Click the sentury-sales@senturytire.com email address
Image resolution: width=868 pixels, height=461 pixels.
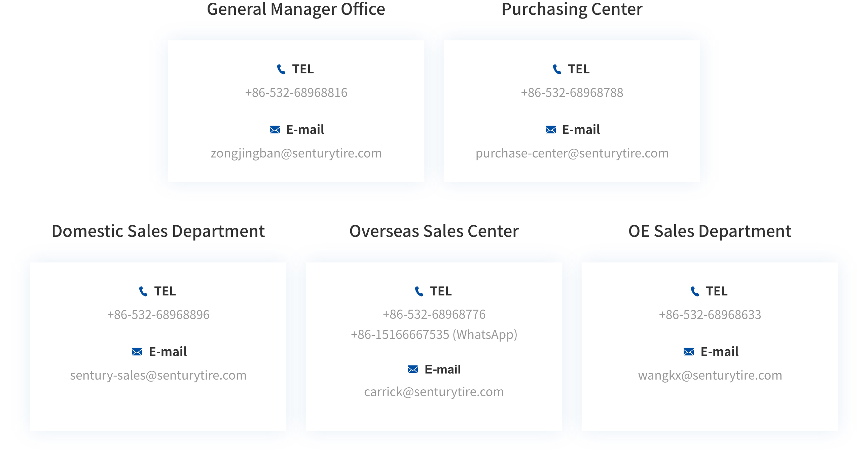pyautogui.click(x=158, y=376)
